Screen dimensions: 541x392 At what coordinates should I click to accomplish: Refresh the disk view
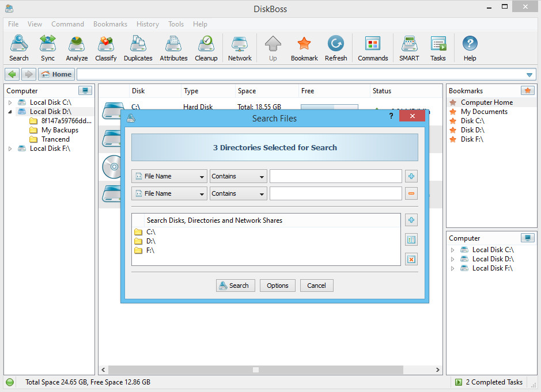coord(336,48)
